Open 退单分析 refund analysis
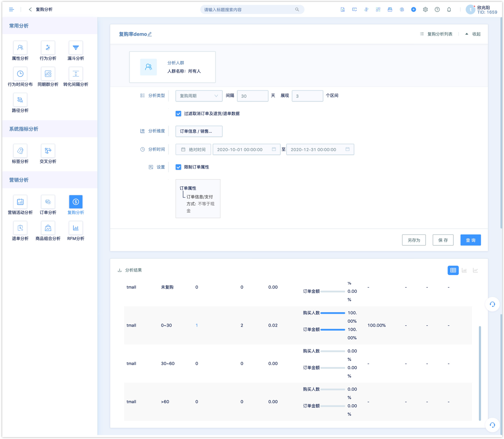504x439 pixels. pos(20,231)
